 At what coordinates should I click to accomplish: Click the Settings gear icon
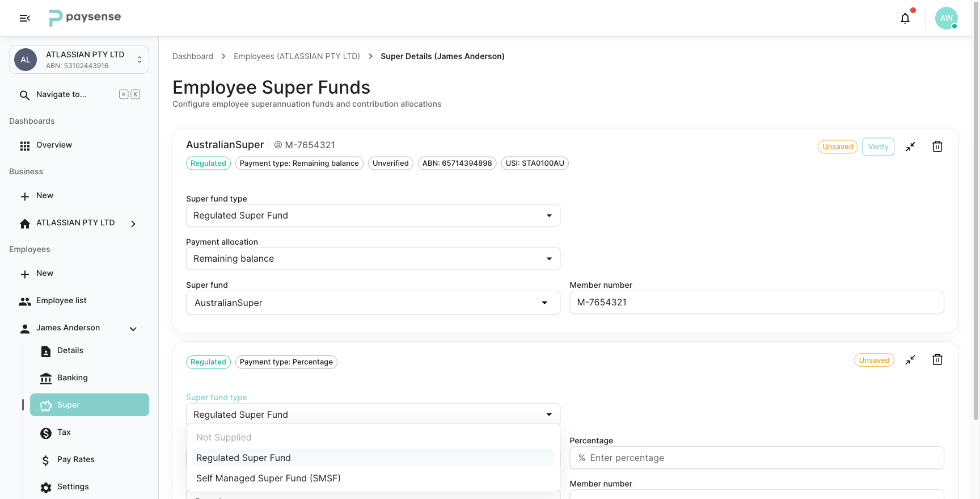point(46,488)
